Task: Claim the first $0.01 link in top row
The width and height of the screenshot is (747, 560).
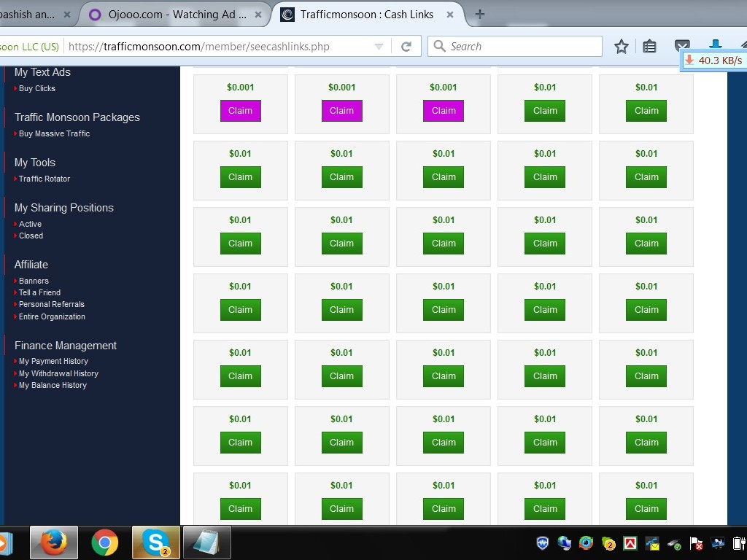Action: pos(545,111)
